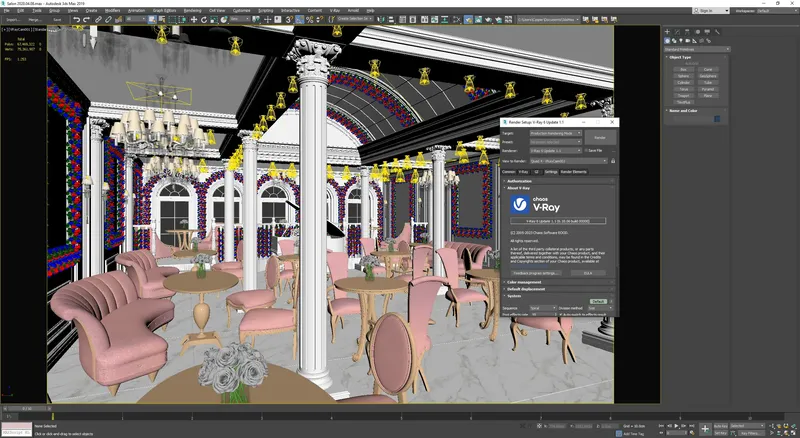Select the Link tool icon
The width and height of the screenshot is (800, 438).
(x=98, y=20)
